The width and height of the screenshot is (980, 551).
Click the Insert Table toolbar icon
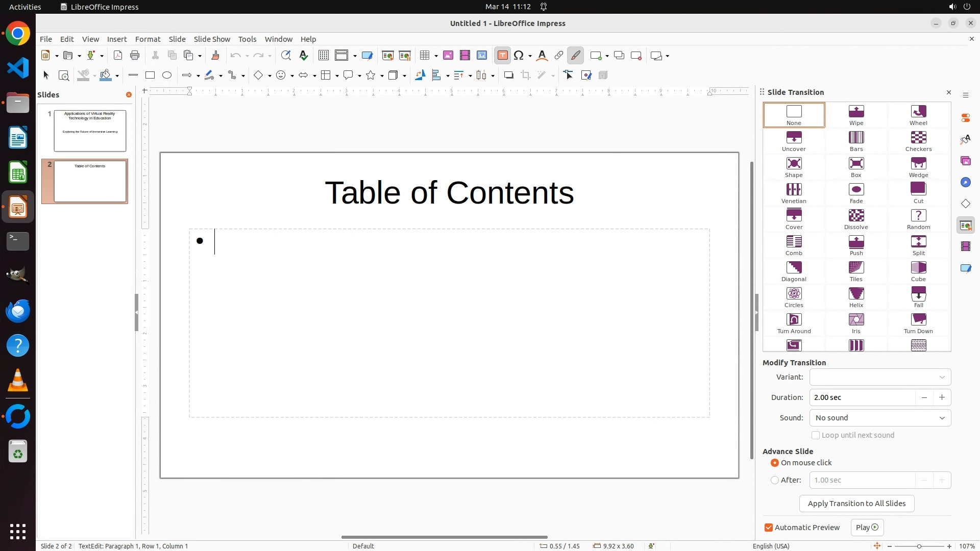[424, 56]
